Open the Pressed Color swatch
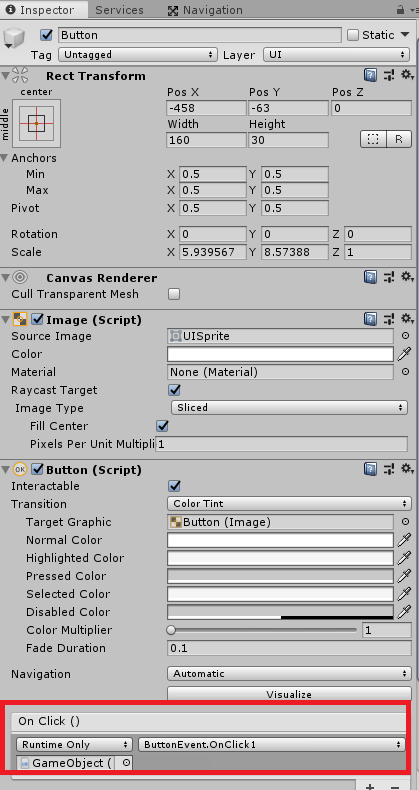Image resolution: width=419 pixels, height=790 pixels. [x=280, y=576]
